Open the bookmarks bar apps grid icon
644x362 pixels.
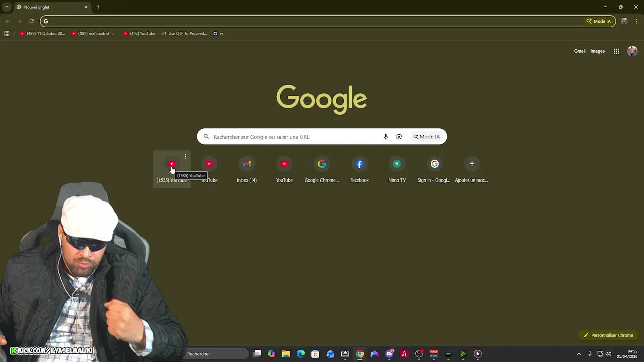pos(7,34)
